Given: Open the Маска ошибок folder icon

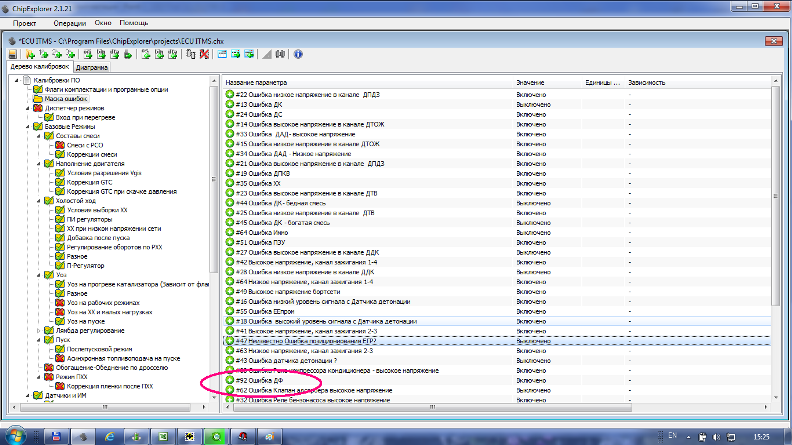Looking at the screenshot, I should 37,97.
